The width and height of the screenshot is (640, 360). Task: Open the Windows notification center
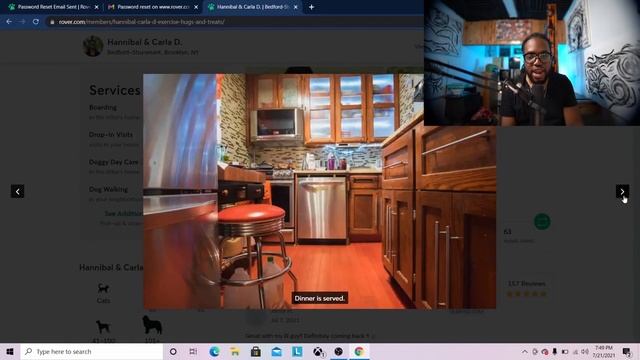[x=627, y=351]
